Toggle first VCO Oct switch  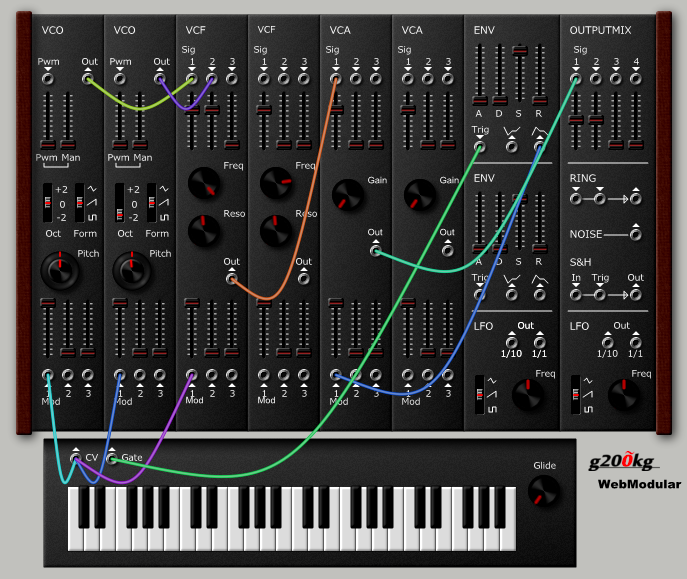click(x=47, y=203)
